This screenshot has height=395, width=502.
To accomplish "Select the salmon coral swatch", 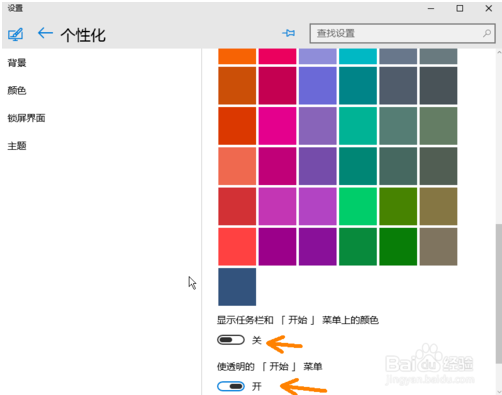I will tap(237, 166).
